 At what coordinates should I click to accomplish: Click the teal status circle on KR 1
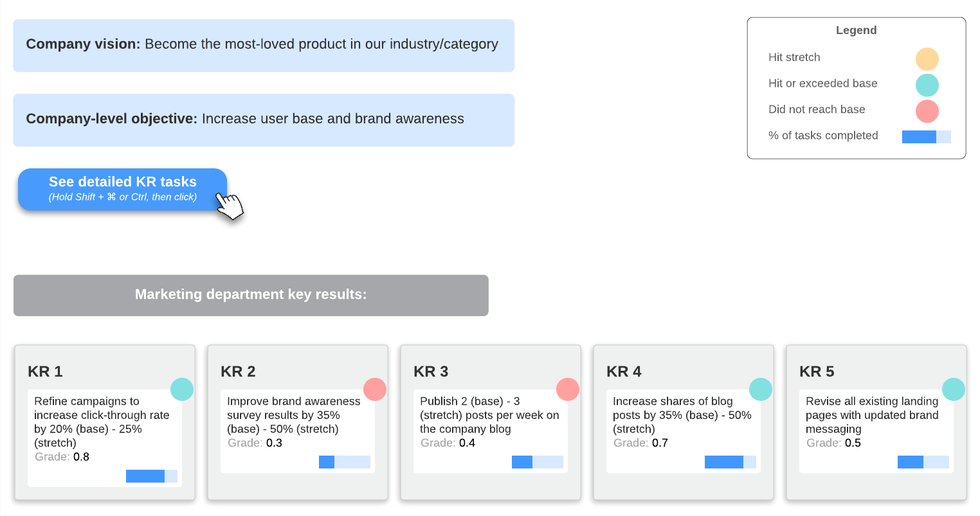pyautogui.click(x=182, y=389)
